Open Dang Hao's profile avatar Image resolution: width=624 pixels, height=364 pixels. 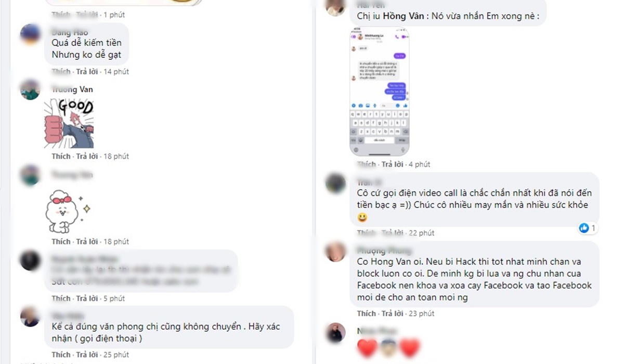click(x=31, y=35)
